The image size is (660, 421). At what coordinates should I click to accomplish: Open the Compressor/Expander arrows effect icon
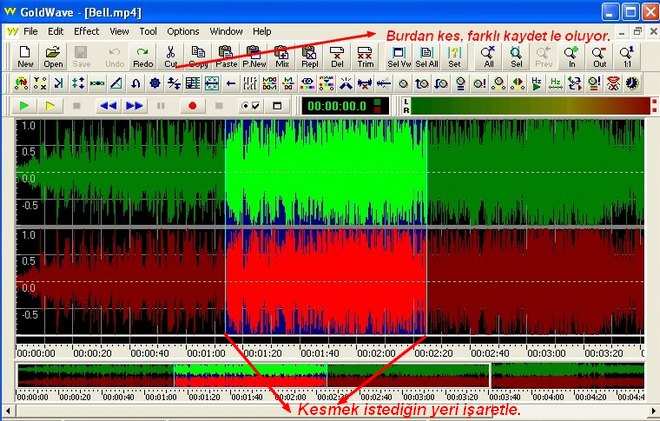(x=78, y=83)
